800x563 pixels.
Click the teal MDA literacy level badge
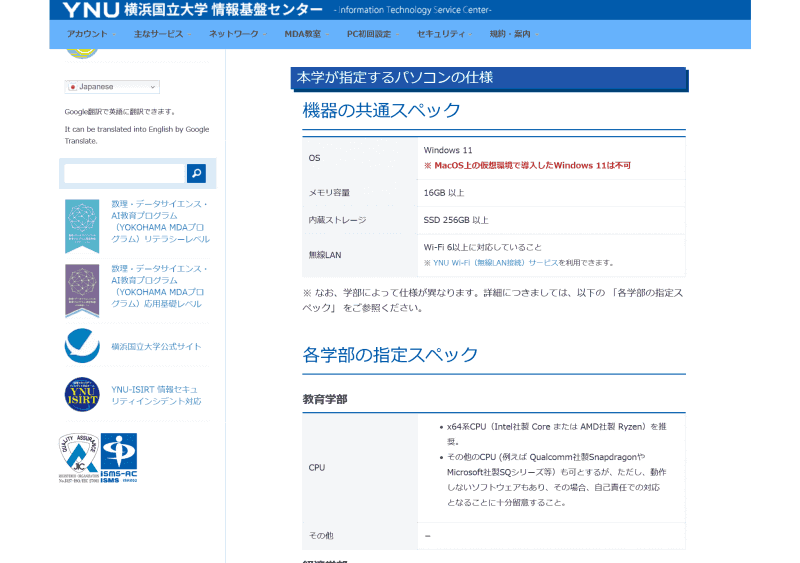(x=82, y=226)
